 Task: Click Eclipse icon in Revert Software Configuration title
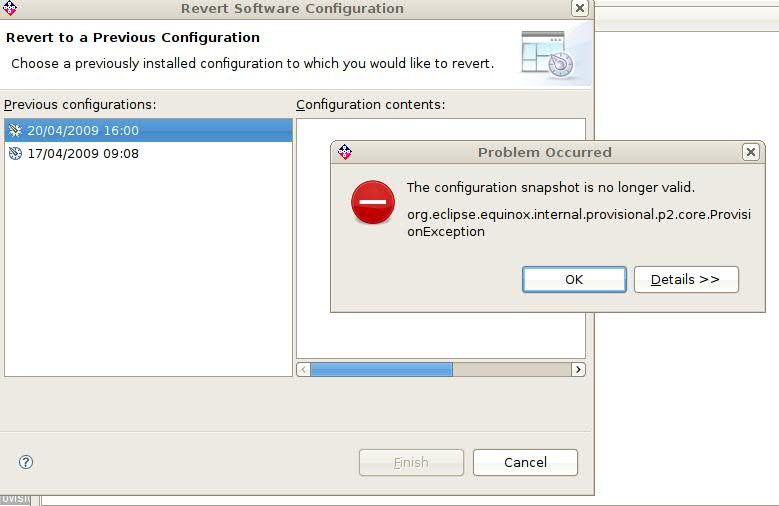click(9, 7)
